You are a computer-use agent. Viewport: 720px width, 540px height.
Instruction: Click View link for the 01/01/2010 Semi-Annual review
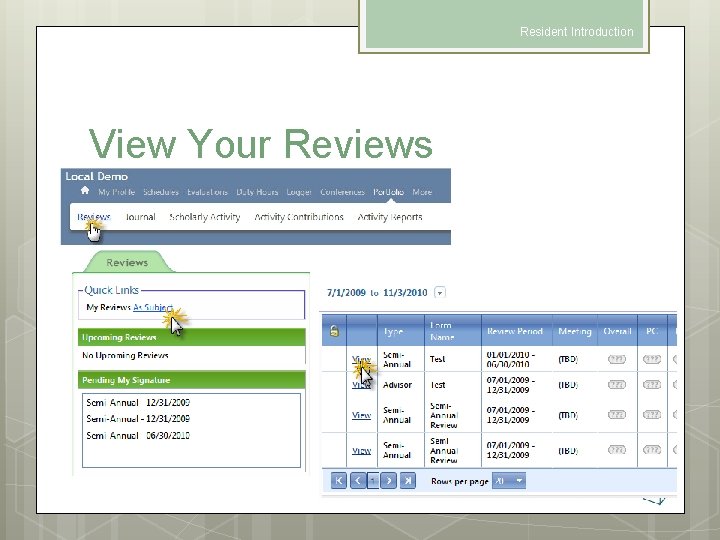tap(361, 359)
